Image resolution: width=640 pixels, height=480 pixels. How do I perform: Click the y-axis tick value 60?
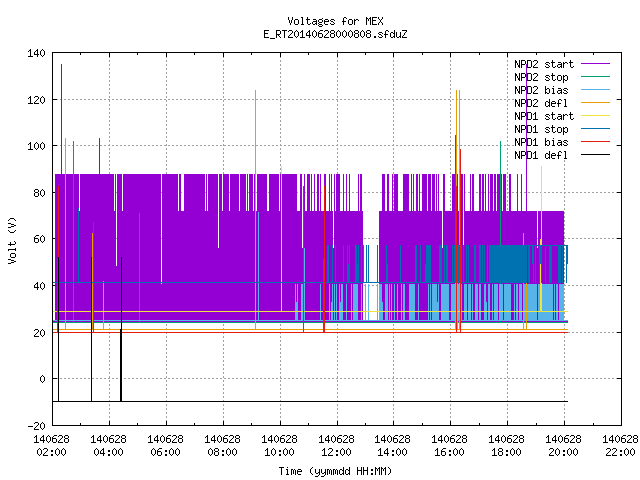[x=39, y=239]
